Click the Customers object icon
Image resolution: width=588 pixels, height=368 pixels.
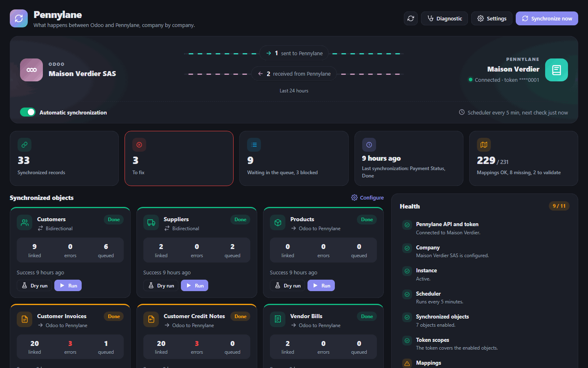24,223
